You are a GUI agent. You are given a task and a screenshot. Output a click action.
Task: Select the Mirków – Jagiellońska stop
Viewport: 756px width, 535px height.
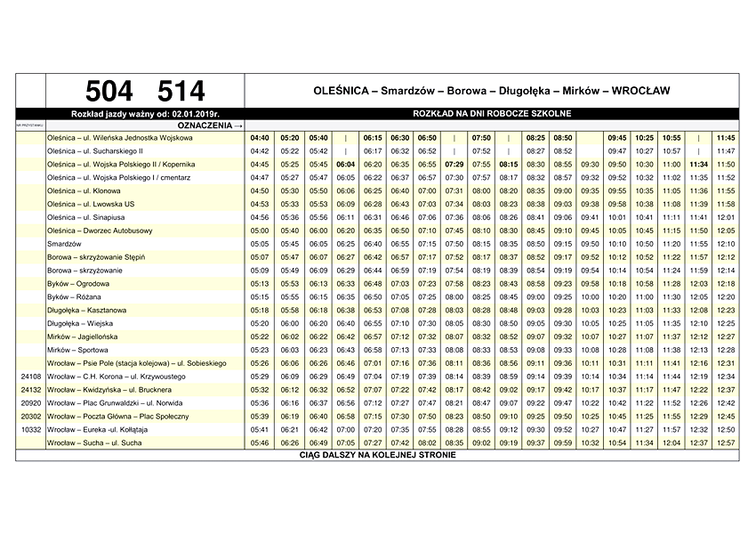(x=84, y=336)
